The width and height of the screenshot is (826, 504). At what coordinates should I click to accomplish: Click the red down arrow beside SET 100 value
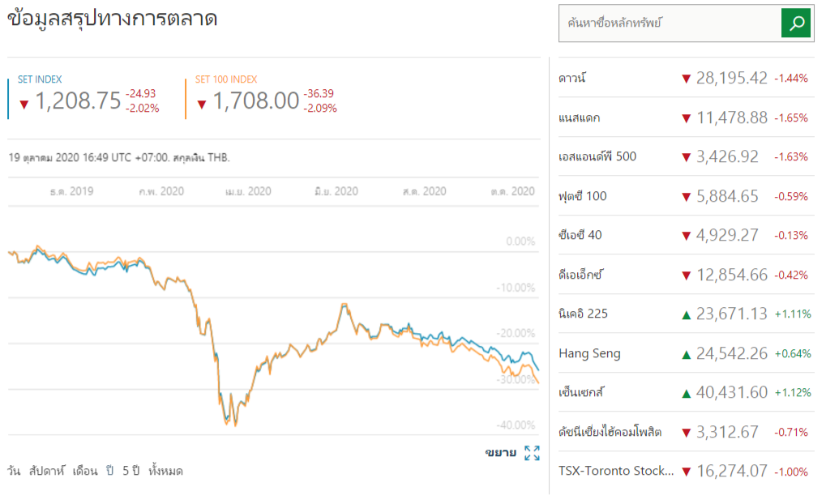point(201,103)
